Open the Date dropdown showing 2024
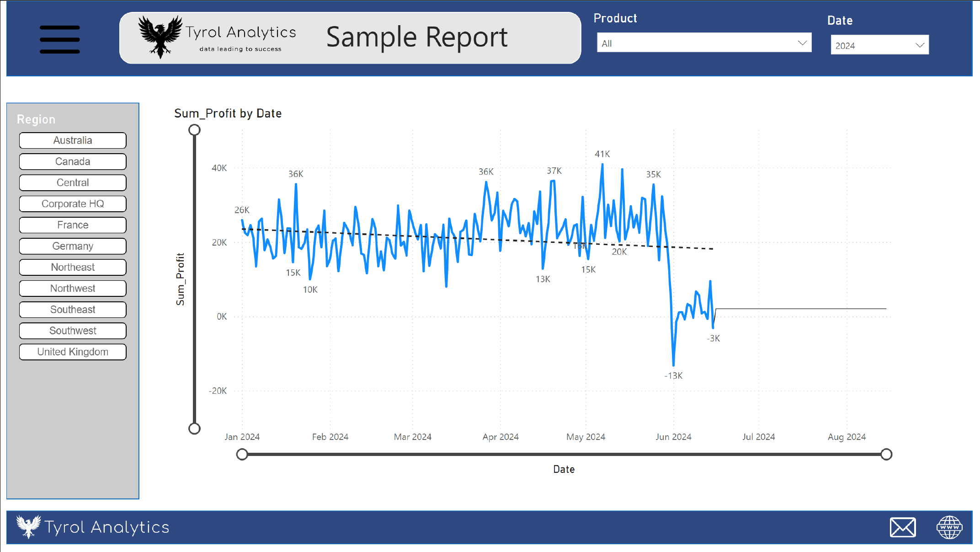This screenshot has width=980, height=552. 879,45
